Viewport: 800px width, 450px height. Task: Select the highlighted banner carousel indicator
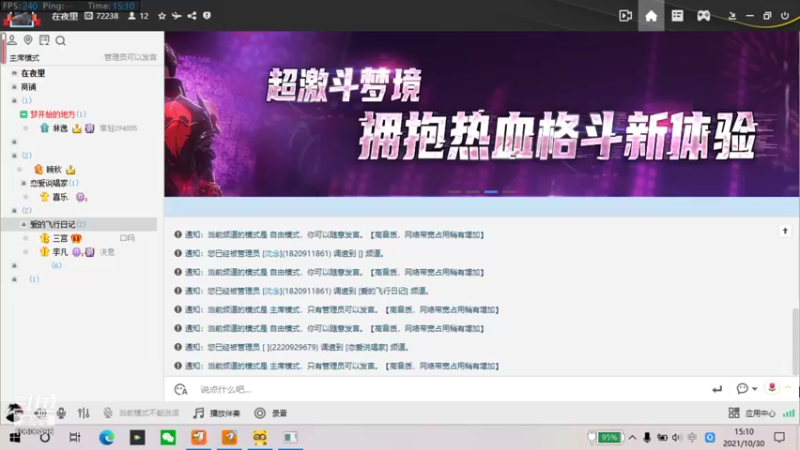(491, 192)
